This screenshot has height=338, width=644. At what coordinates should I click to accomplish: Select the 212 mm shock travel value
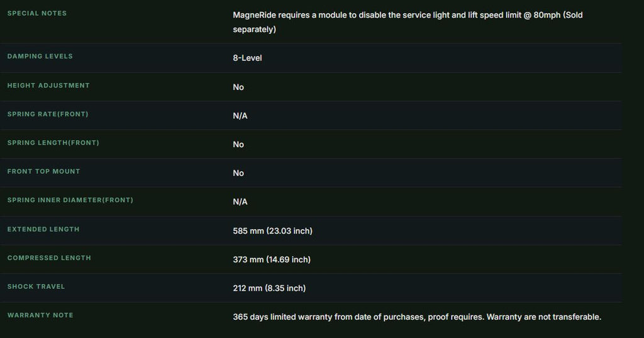point(269,288)
